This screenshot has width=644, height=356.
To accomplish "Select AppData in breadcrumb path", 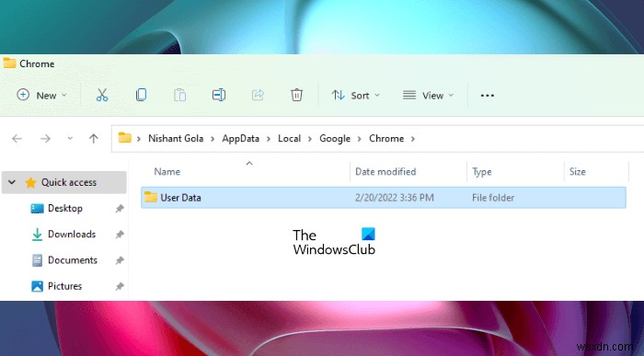I will click(x=241, y=139).
